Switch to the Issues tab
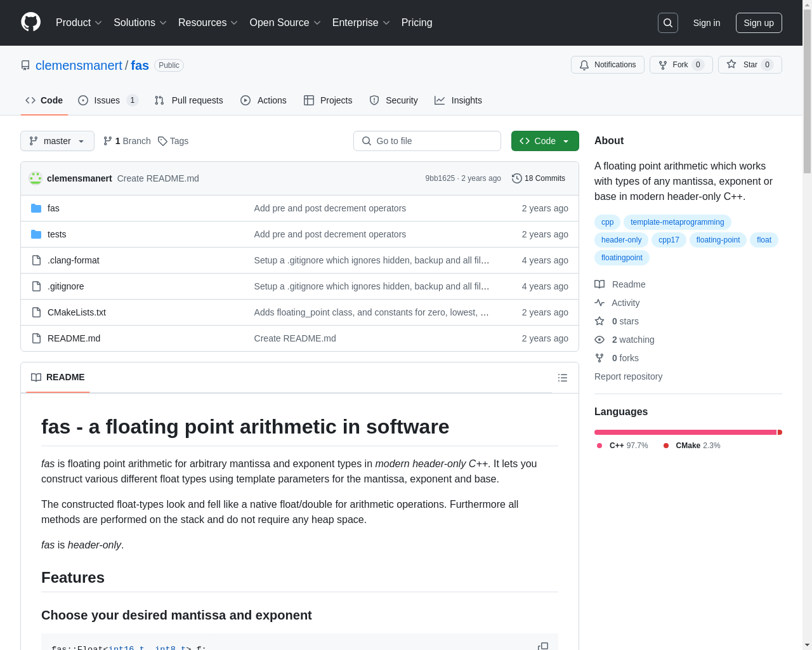The width and height of the screenshot is (812, 650). tap(108, 100)
